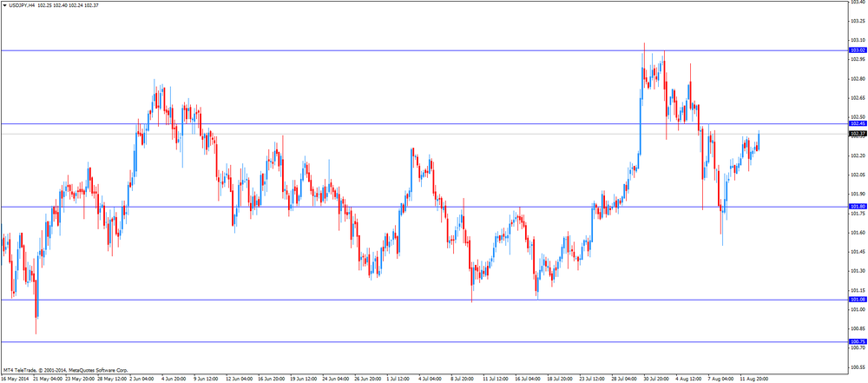Click the 102.05 price axis value

(x=858, y=175)
